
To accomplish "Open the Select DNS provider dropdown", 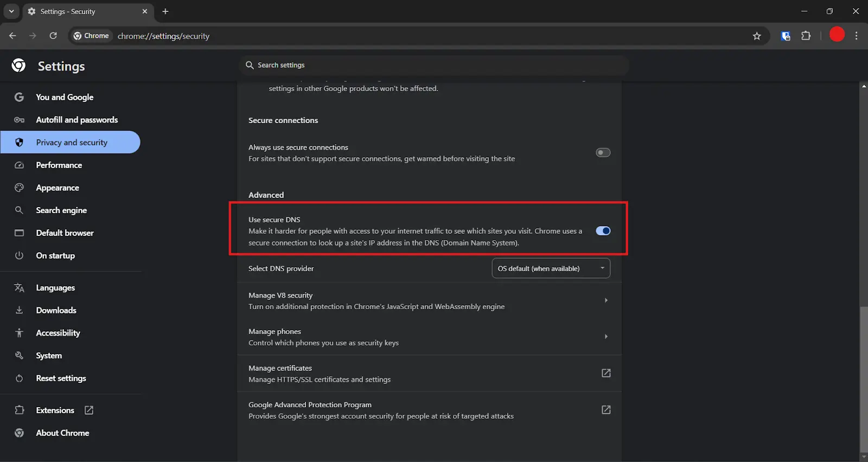I will click(x=551, y=268).
